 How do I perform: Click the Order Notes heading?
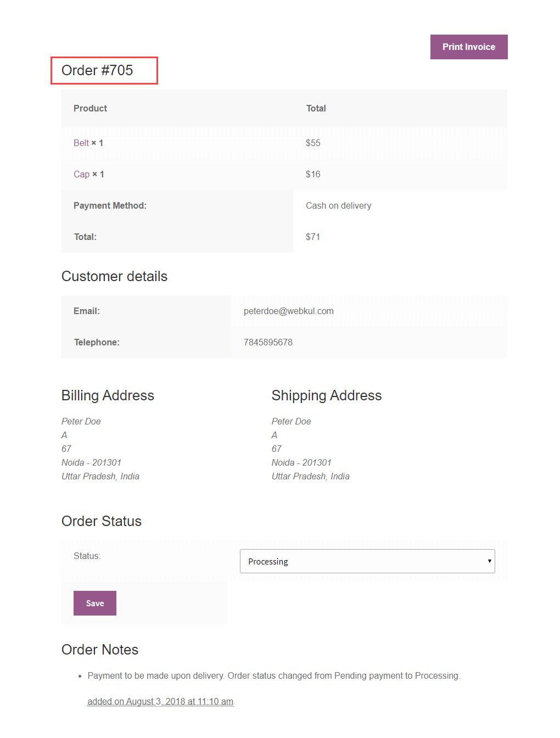point(100,650)
